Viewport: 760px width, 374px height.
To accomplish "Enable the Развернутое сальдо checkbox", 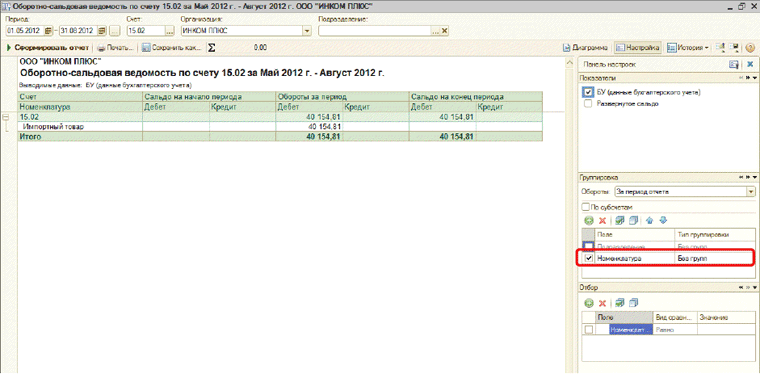I will point(588,103).
